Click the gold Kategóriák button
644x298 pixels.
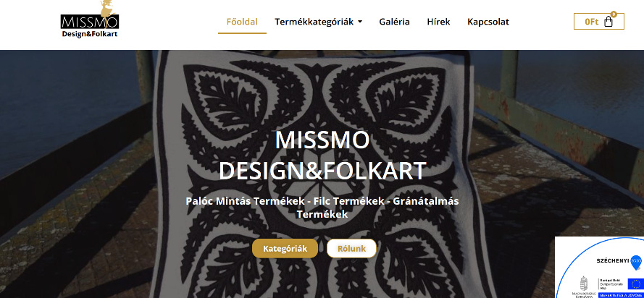point(285,248)
